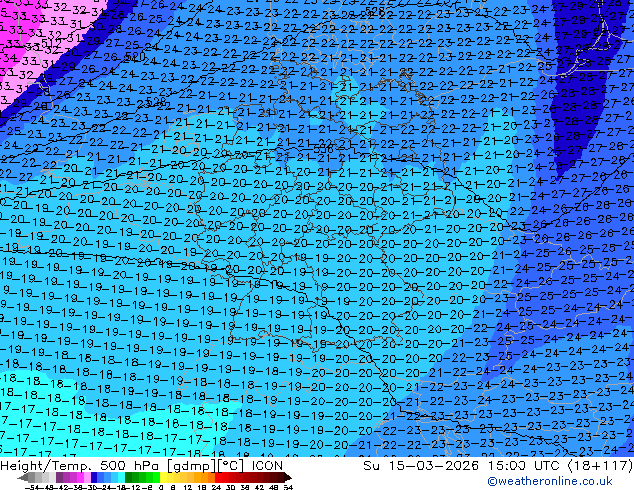Click the magenta segment of the color scale
This screenshot has height=490, width=634.
(x=80, y=477)
